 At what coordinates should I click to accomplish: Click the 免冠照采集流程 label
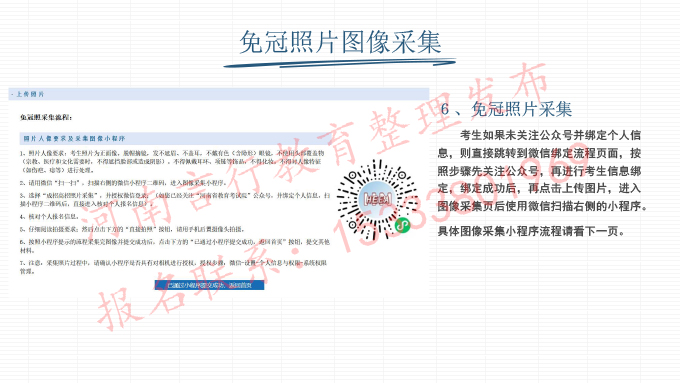pos(46,118)
